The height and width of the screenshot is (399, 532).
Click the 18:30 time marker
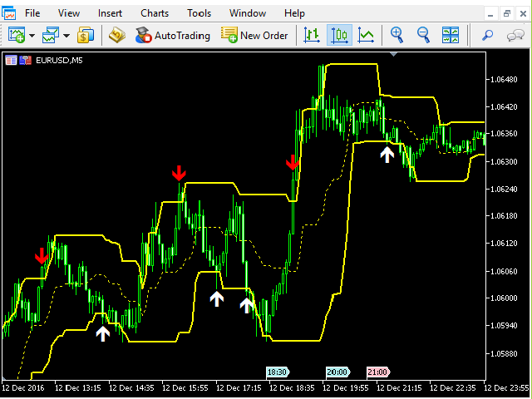[278, 372]
